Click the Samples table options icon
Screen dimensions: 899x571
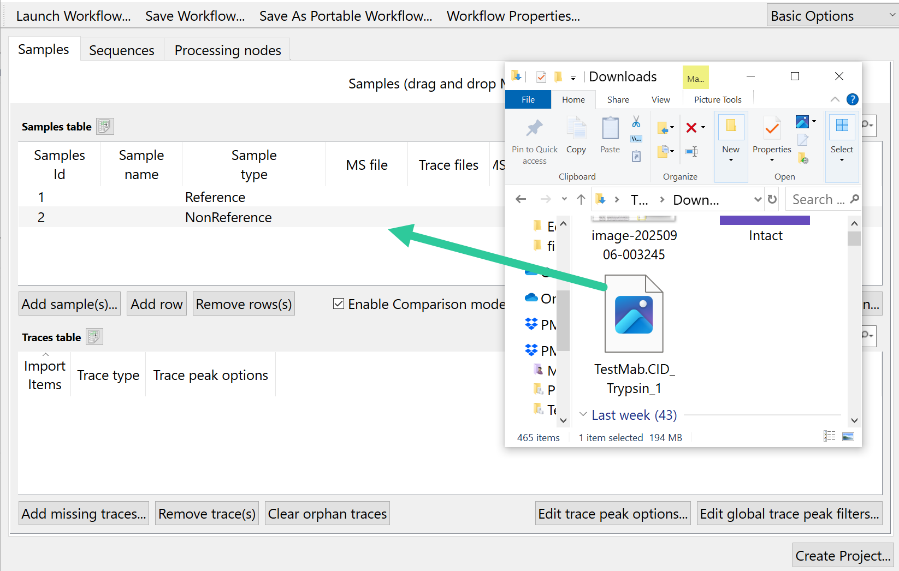[105, 126]
